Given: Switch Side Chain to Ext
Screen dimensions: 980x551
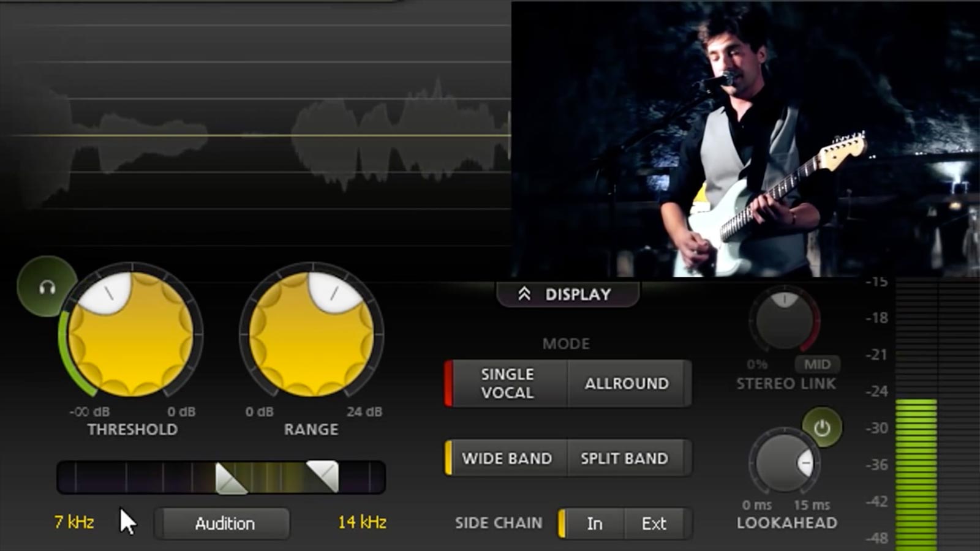Looking at the screenshot, I should point(654,523).
